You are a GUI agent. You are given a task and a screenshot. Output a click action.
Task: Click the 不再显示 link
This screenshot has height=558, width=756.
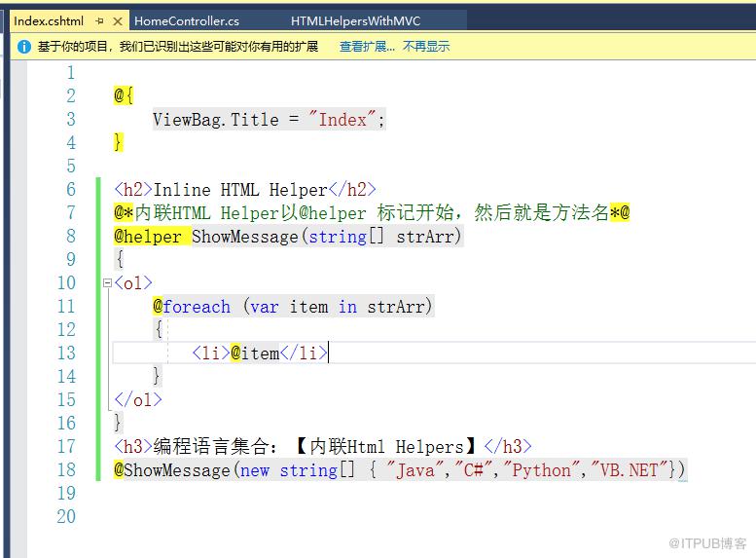pos(426,47)
